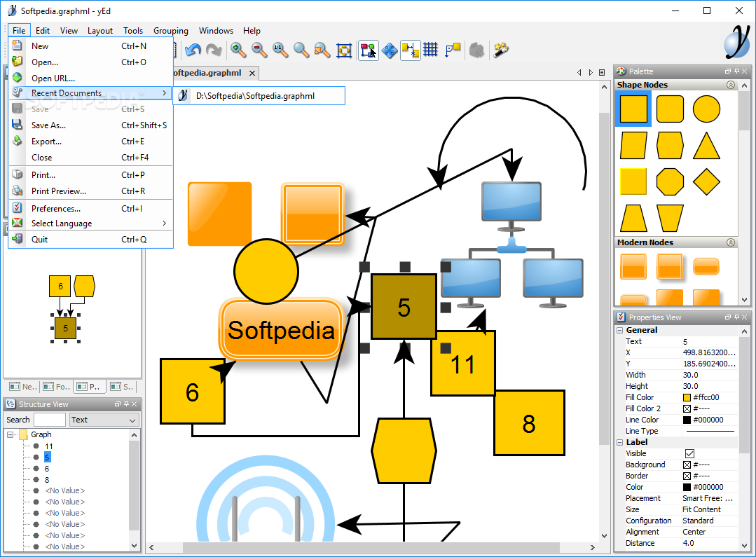Click the Zoom 1:1 magnifier icon
Screen dimensions: 756x557
280,50
